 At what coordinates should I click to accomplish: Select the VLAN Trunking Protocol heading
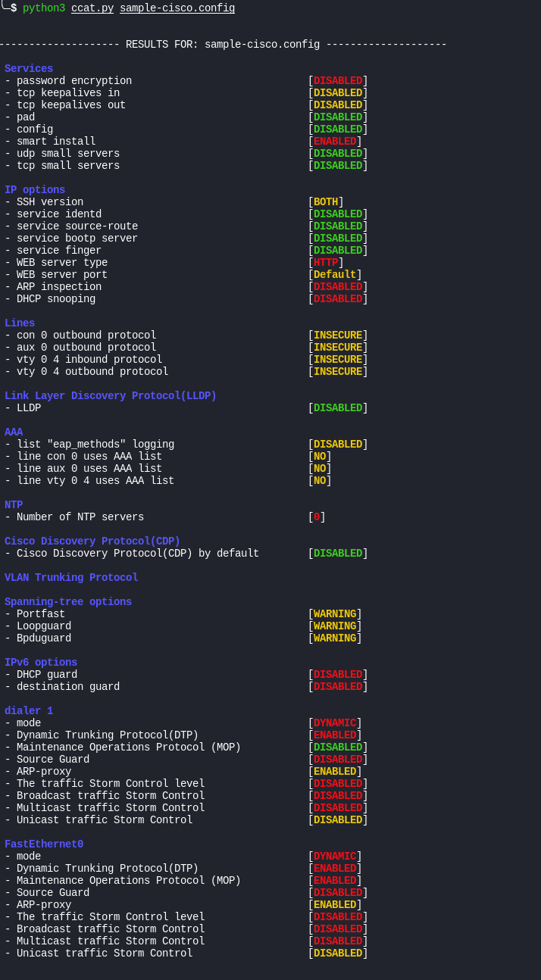(x=71, y=578)
